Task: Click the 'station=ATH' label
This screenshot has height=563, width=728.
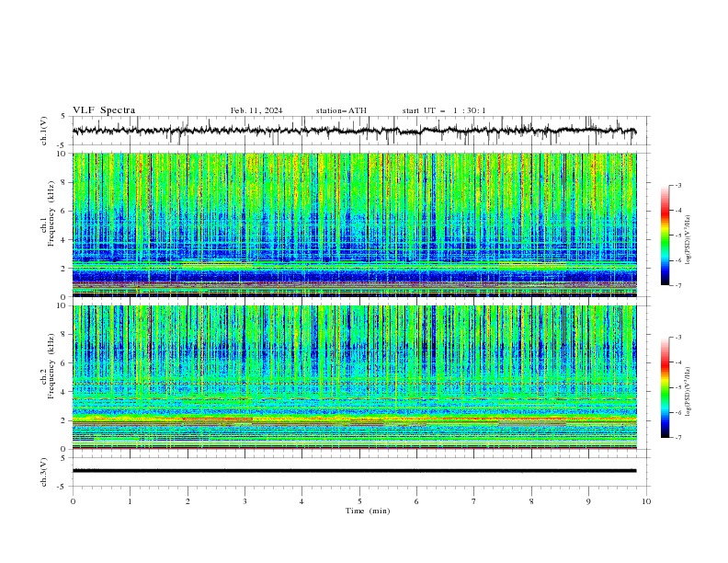Action: [x=341, y=110]
